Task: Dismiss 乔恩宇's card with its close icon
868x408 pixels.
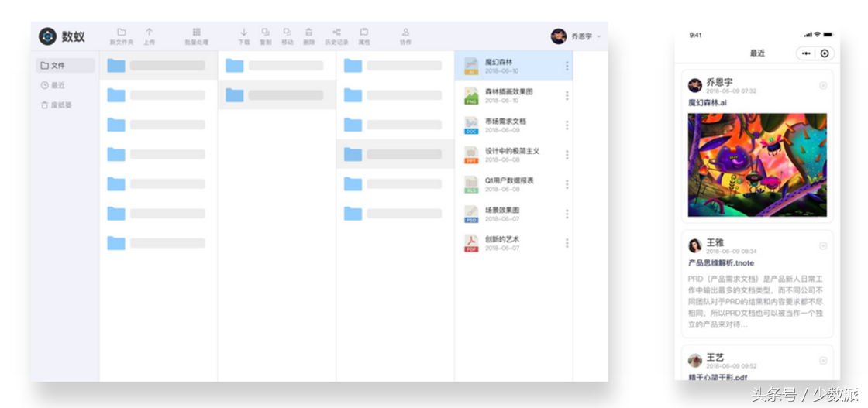Action: click(x=823, y=86)
